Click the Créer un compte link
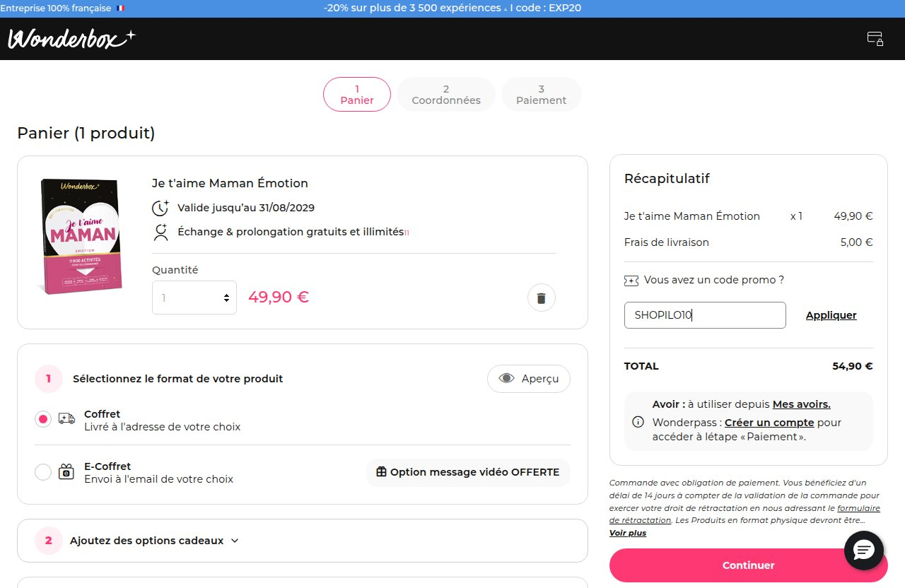Screen dimensions: 905x588 point(769,423)
